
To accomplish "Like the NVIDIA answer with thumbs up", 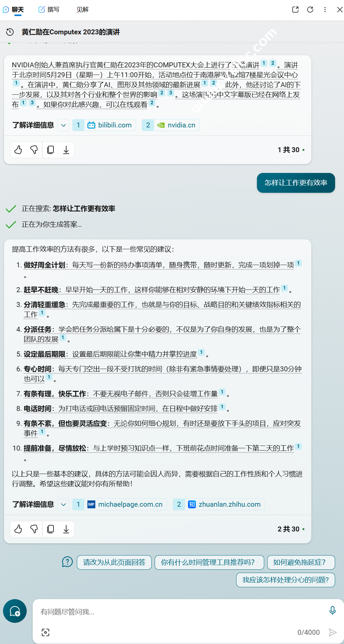I will click(18, 150).
